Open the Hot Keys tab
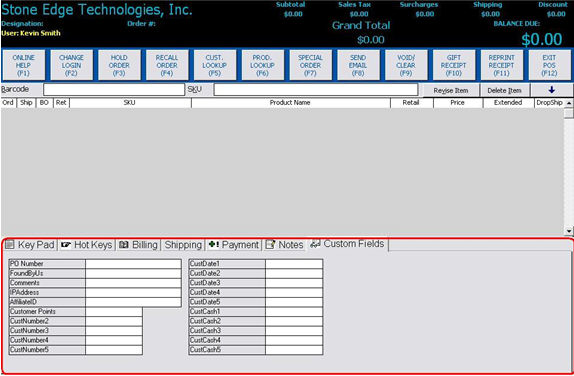The width and height of the screenshot is (574, 376). point(87,245)
